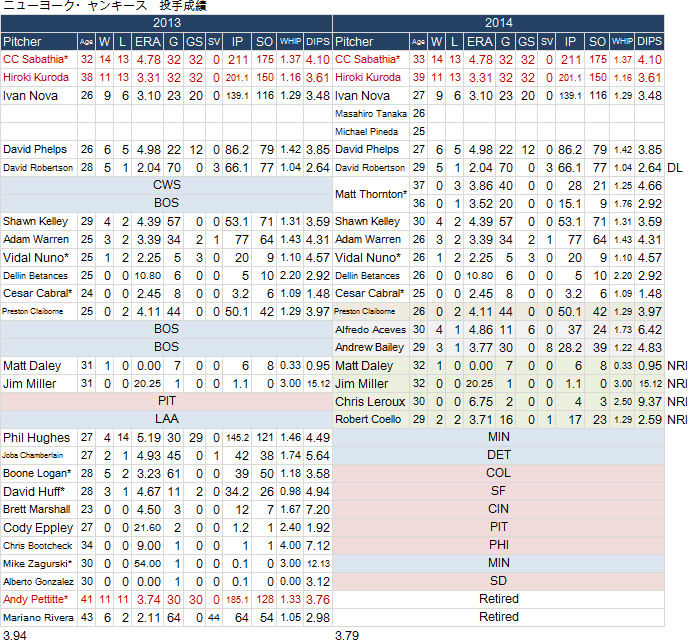Click Phil Hughes' 5.19 ERA value
Screen dimensions: 688x640
(148, 438)
